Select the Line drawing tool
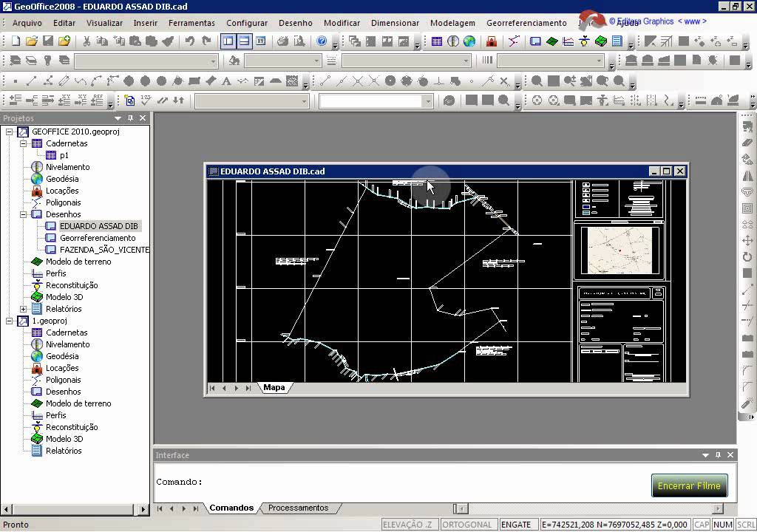 click(31, 81)
